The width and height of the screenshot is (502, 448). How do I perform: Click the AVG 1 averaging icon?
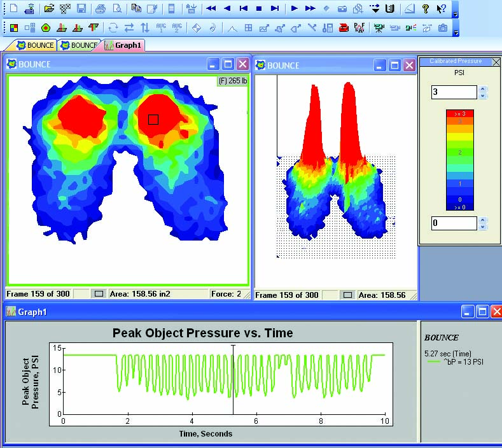161,28
